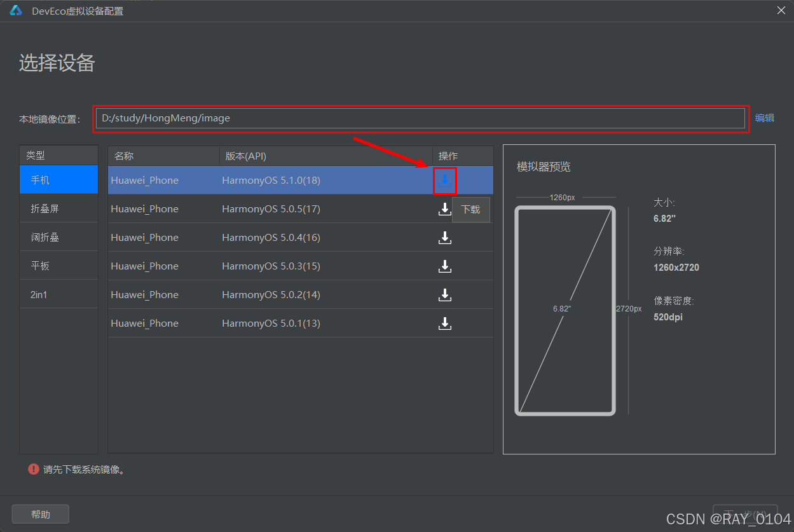Select 平板 device type

click(x=59, y=266)
